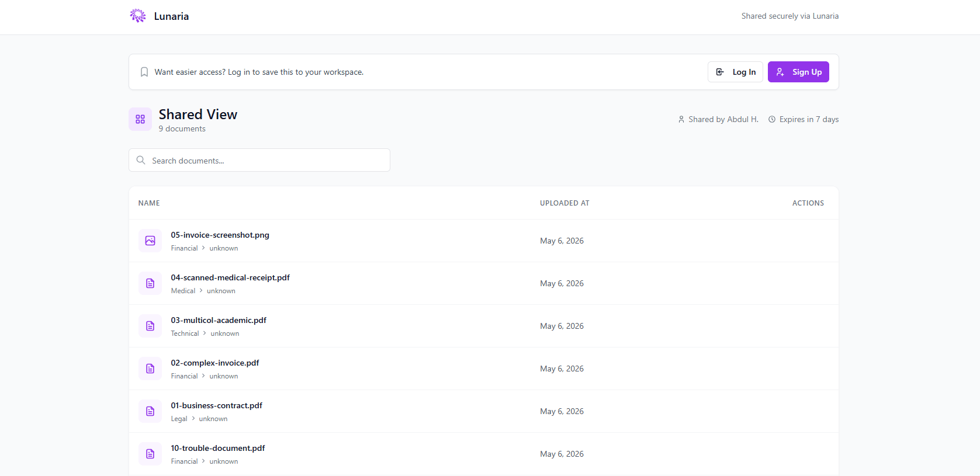Click upload date of 01-business-contract.pdf row
The width and height of the screenshot is (980, 476).
pyautogui.click(x=562, y=411)
